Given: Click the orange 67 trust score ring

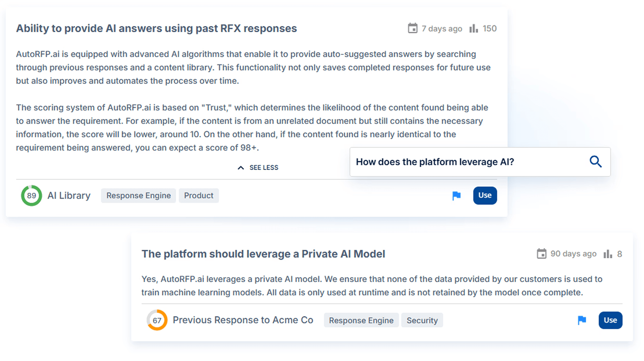Looking at the screenshot, I should [x=157, y=320].
